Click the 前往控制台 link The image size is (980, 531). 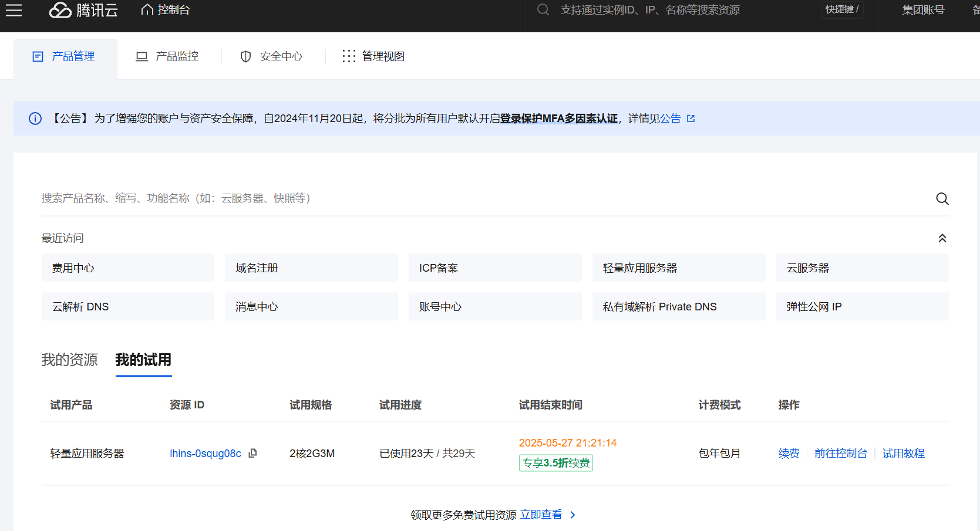[x=841, y=454]
